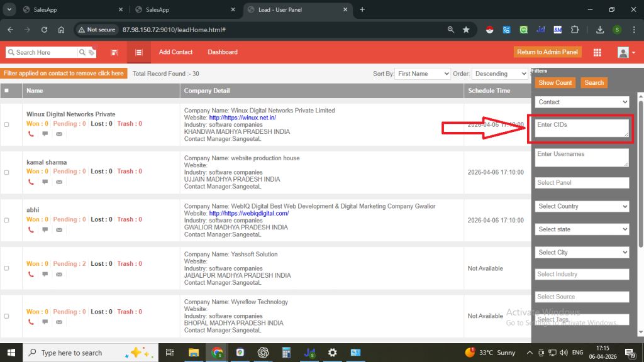Open the Dashboard menu item
Screen dimensions: 644x362
(223, 52)
